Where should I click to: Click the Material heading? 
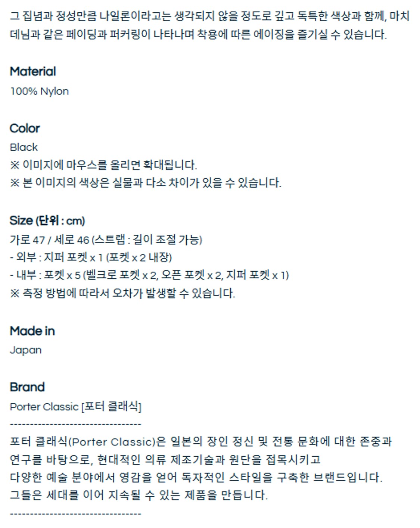[33, 71]
